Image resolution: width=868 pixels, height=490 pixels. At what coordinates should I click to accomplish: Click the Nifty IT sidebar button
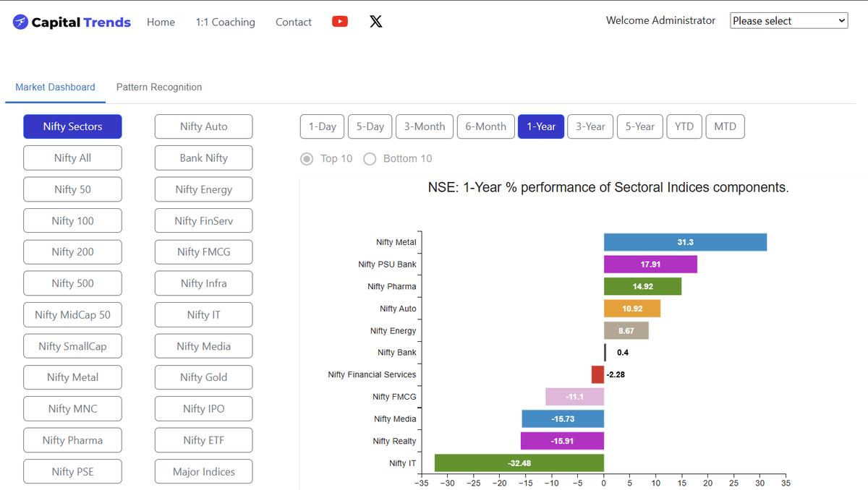(x=204, y=314)
